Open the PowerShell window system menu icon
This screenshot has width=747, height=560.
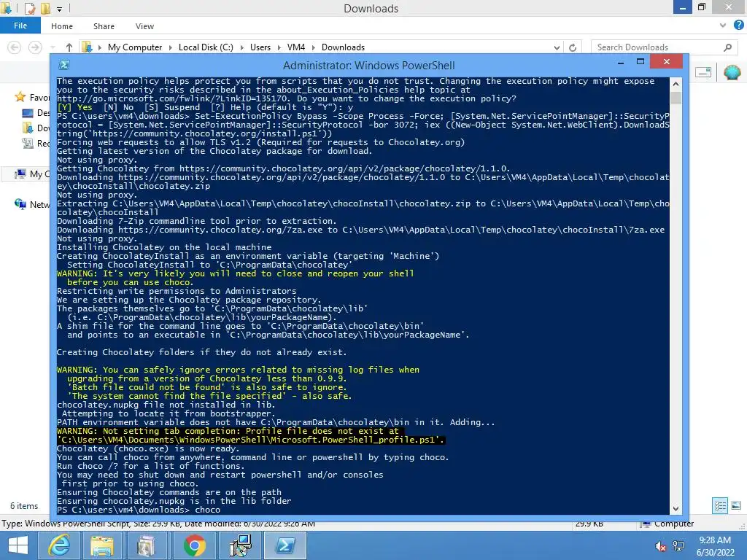[64, 65]
